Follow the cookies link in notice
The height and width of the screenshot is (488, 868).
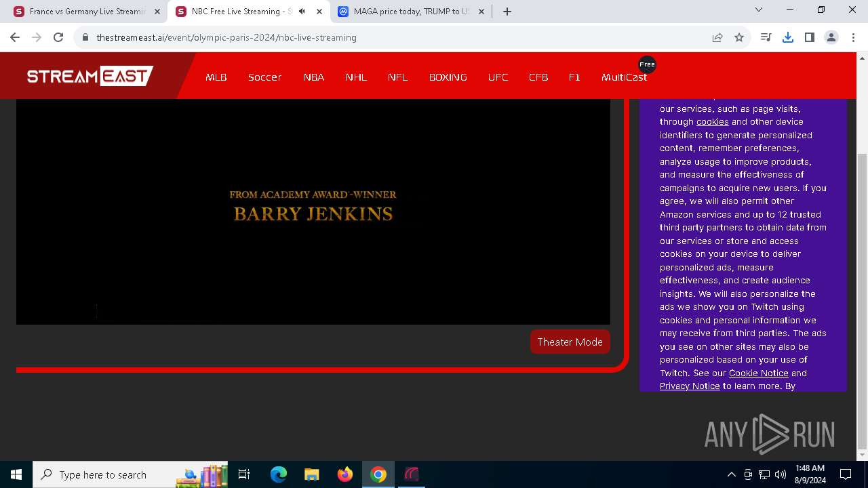tap(712, 122)
